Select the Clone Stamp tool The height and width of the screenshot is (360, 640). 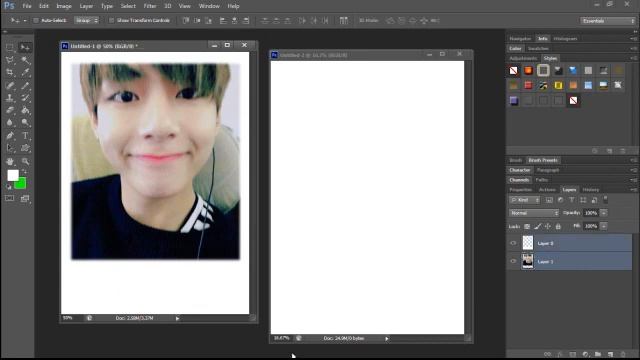(9, 98)
